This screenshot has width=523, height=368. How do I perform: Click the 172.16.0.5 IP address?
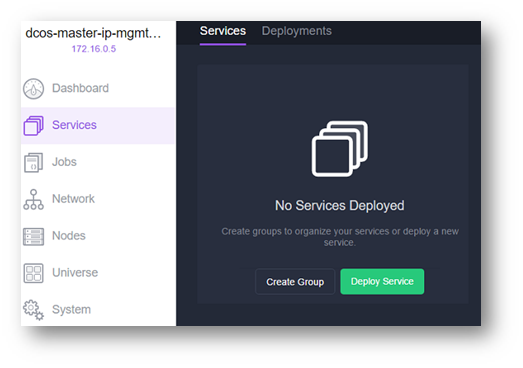coord(94,49)
